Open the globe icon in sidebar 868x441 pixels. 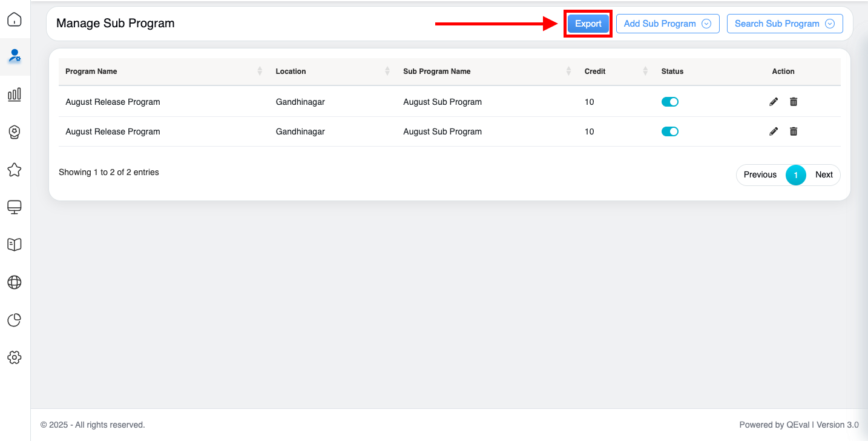tap(15, 282)
